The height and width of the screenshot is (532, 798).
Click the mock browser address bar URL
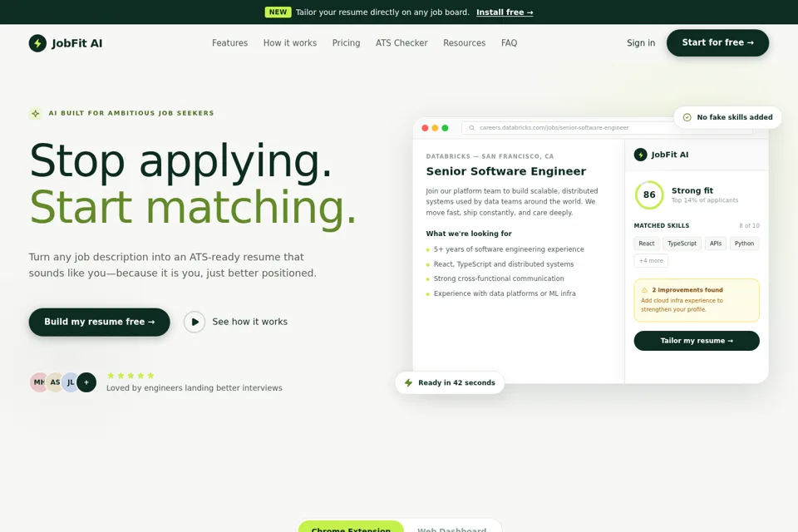coord(554,128)
